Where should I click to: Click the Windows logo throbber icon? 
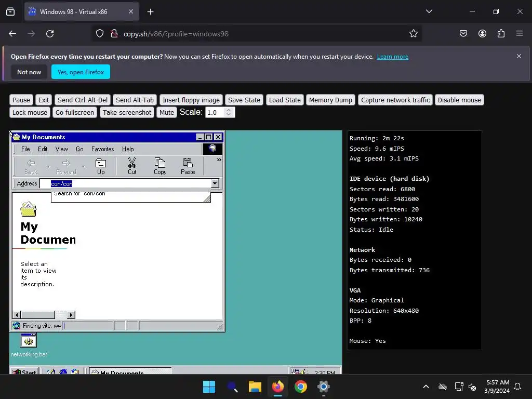[x=212, y=149]
